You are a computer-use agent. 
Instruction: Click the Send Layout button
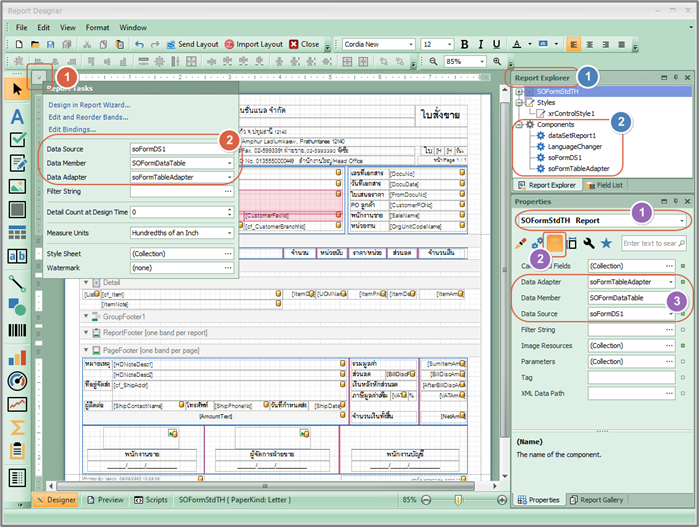191,45
